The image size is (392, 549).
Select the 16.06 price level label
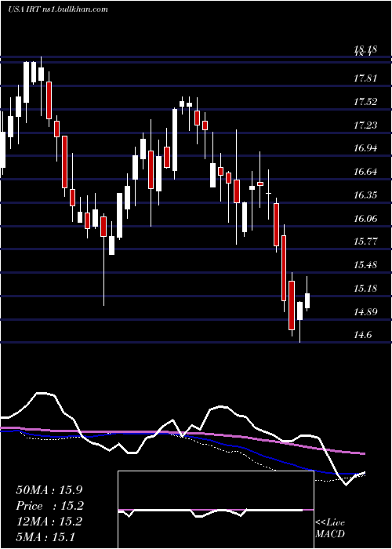point(365,219)
